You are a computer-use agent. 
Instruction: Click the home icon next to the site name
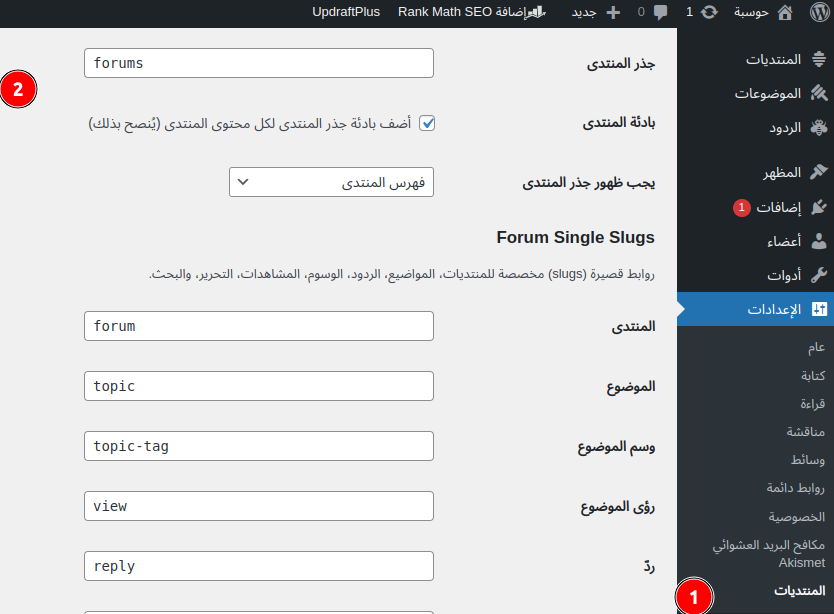tap(784, 13)
